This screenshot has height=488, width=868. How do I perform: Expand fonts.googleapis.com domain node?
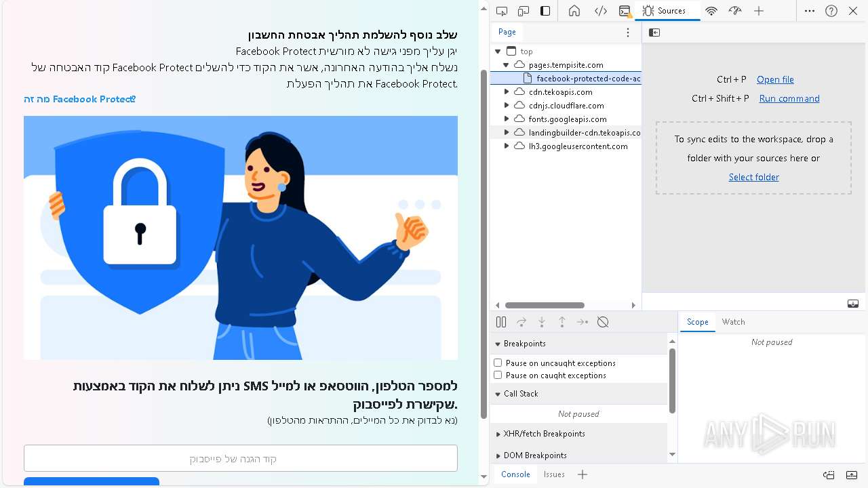coord(506,119)
